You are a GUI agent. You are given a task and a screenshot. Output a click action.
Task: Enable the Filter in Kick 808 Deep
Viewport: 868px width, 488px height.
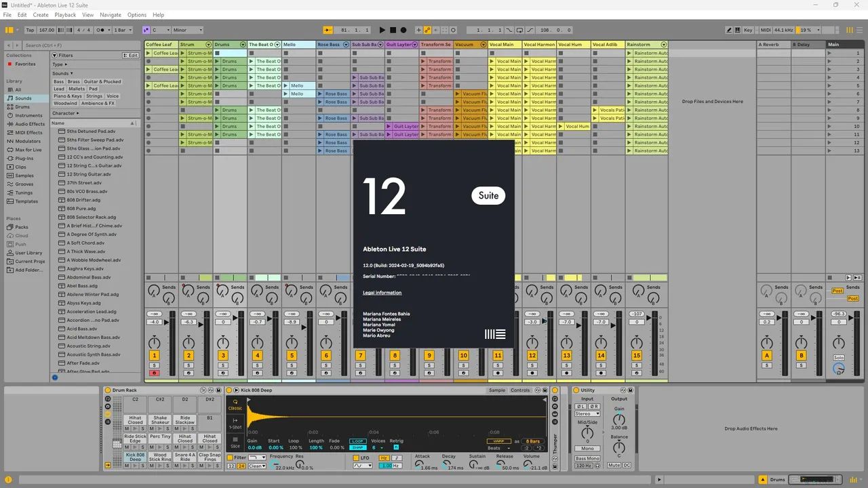[x=231, y=457]
